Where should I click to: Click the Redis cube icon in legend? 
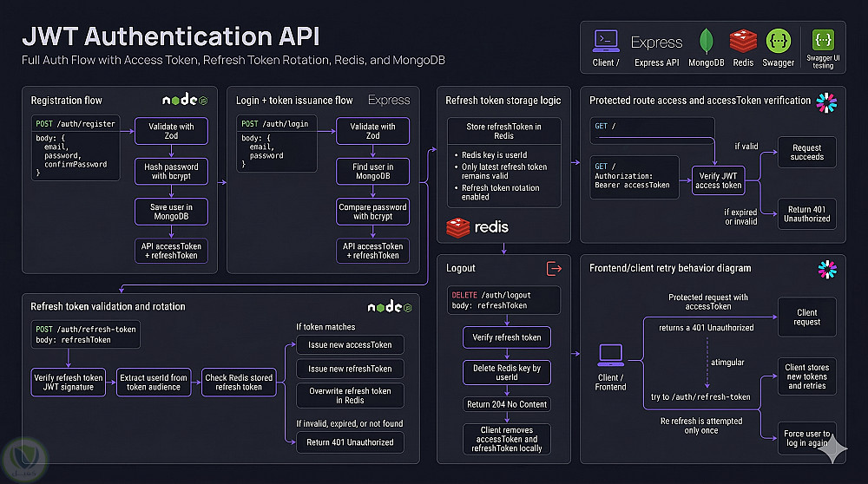click(x=743, y=42)
